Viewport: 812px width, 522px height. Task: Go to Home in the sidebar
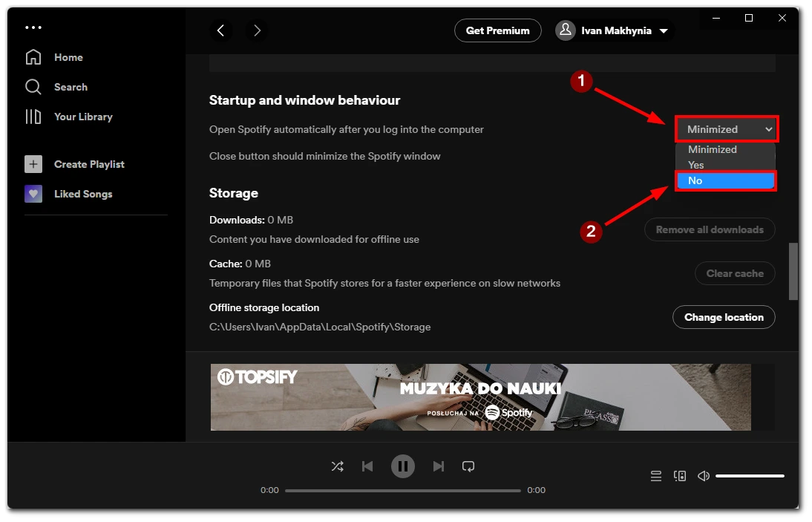(54, 57)
